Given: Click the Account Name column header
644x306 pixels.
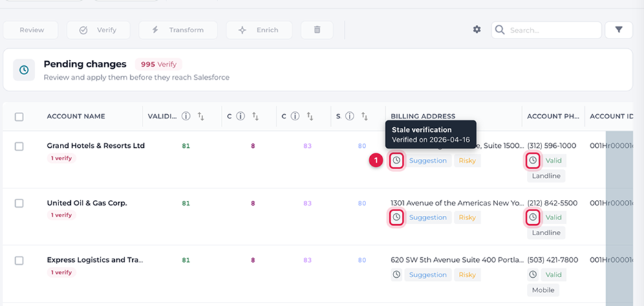Looking at the screenshot, I should 76,117.
